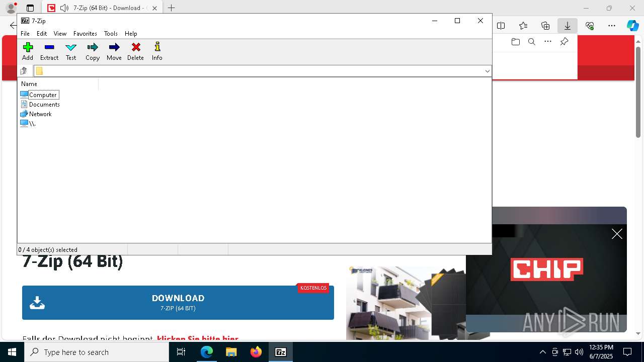The width and height of the screenshot is (644, 362).
Task: Close the 7-Zip download browser tab
Action: click(154, 8)
